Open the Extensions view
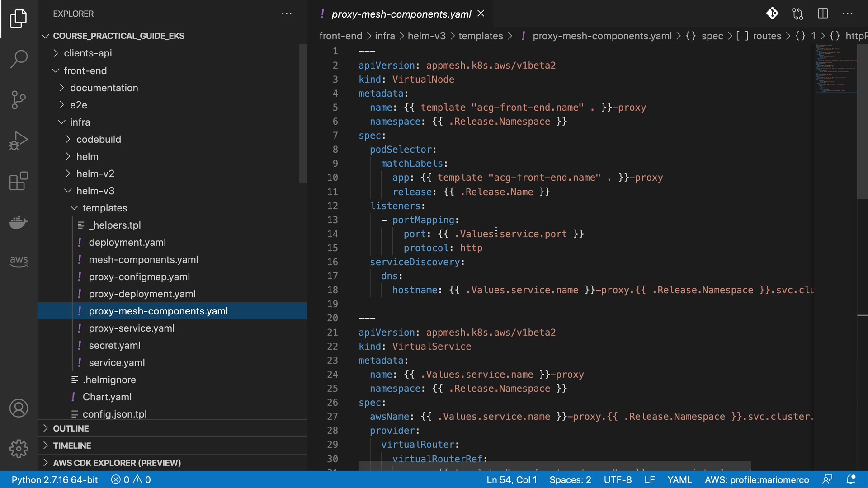The height and width of the screenshot is (488, 868). (19, 181)
